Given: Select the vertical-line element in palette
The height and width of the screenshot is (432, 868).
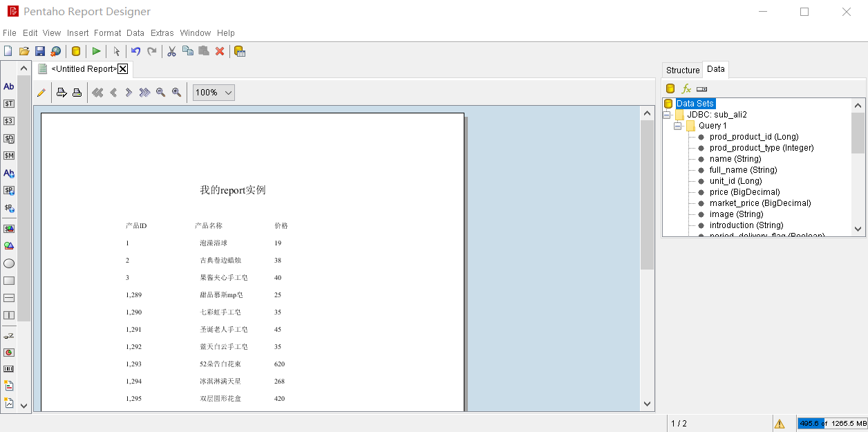Looking at the screenshot, I should click(9, 315).
